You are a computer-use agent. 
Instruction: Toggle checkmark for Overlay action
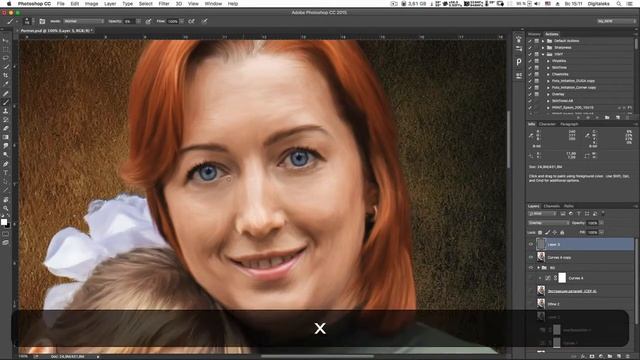(530, 94)
